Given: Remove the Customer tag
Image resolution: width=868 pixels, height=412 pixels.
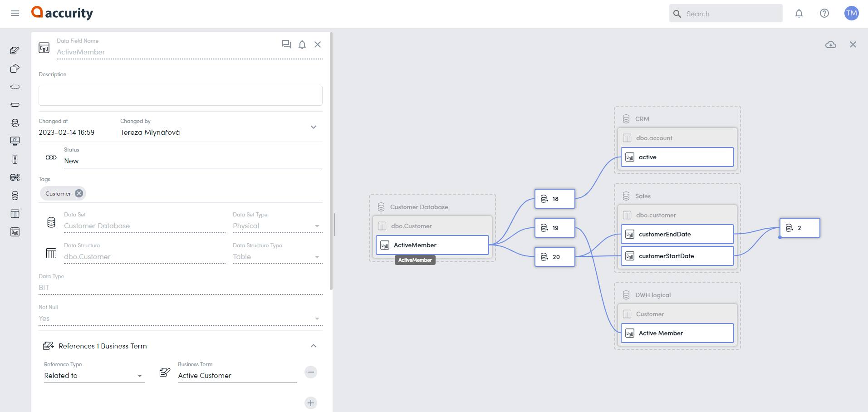Looking at the screenshot, I should pos(79,193).
